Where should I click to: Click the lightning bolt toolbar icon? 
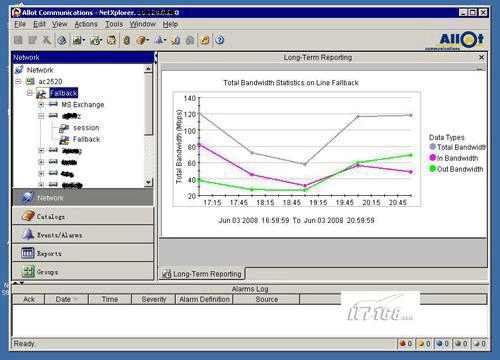coord(175,40)
